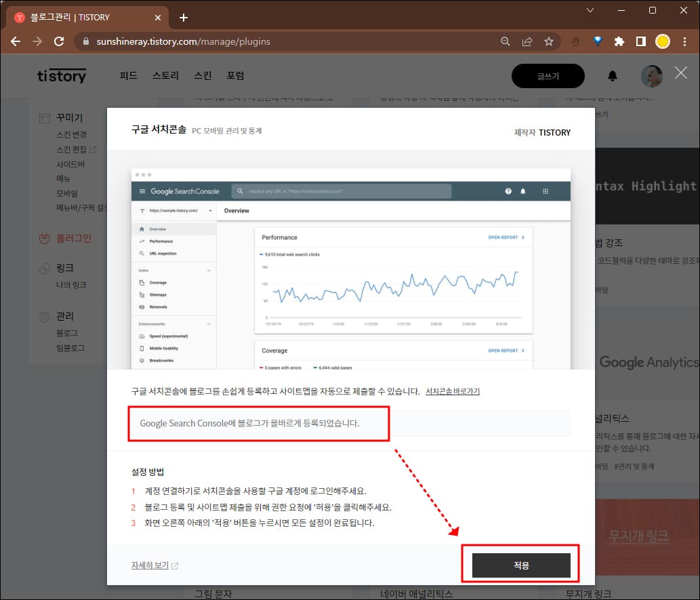Viewport: 700px width, 600px height.
Task: Click the 링크 chain icon
Action: click(x=44, y=268)
